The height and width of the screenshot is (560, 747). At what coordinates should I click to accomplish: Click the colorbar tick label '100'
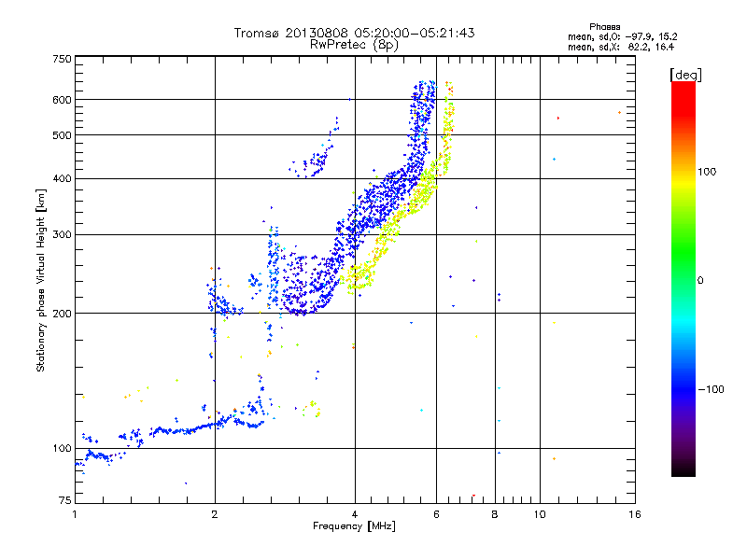707,172
